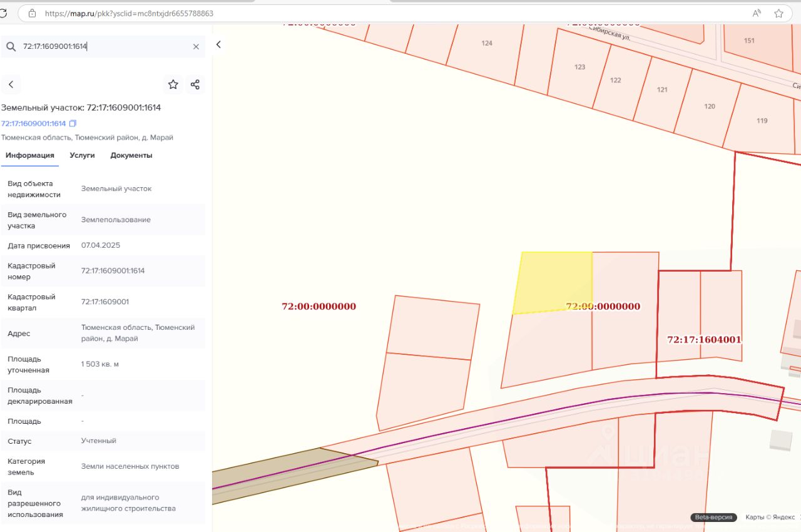Go back using the left arrow button

pos(11,84)
